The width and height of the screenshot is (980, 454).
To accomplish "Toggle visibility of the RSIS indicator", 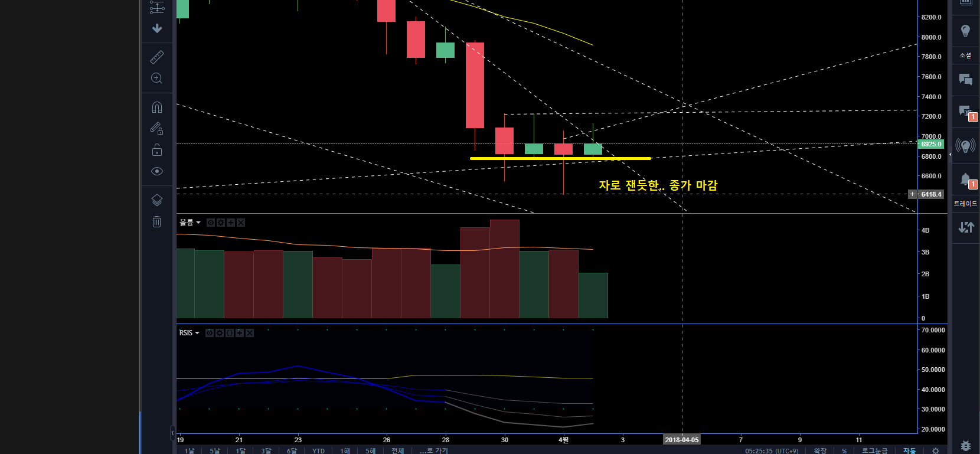I will pos(210,333).
